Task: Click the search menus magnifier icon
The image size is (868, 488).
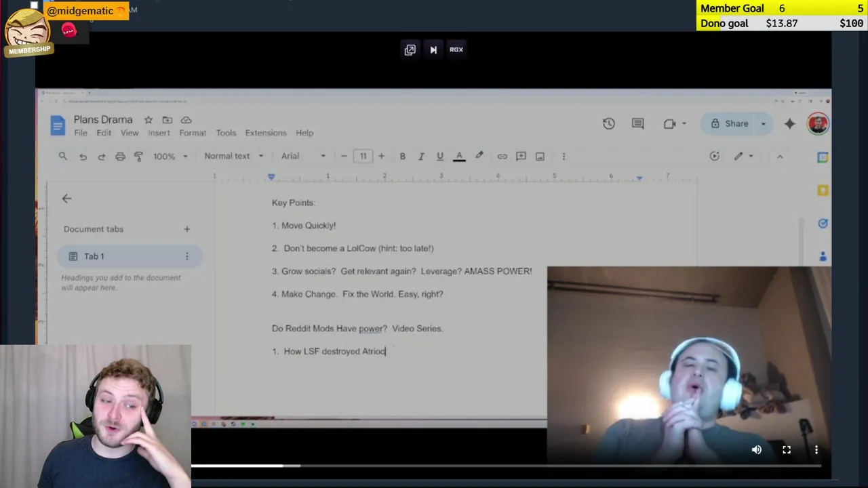Action: 63,156
